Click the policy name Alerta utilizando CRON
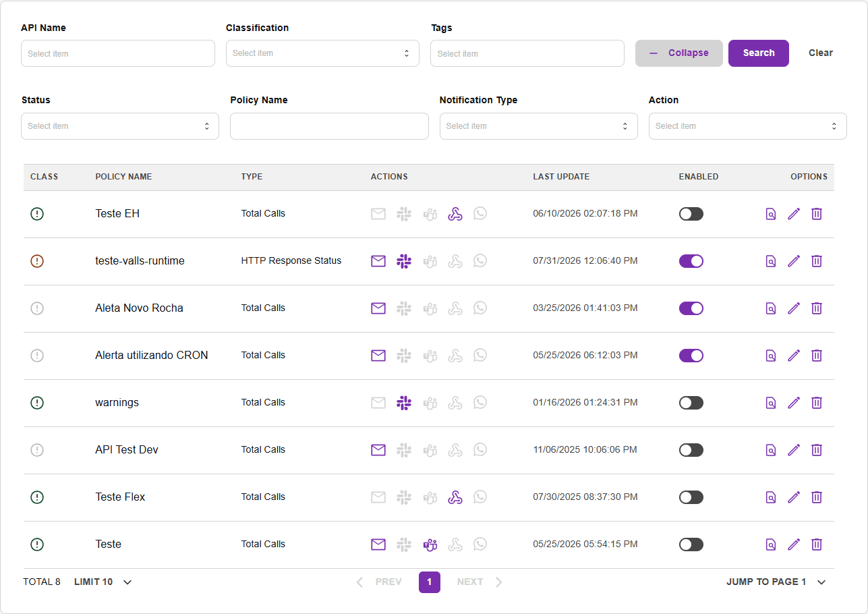This screenshot has width=868, height=614. click(152, 355)
